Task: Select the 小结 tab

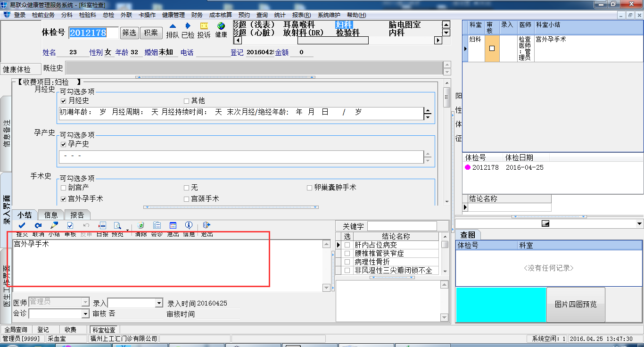Action: click(x=25, y=215)
